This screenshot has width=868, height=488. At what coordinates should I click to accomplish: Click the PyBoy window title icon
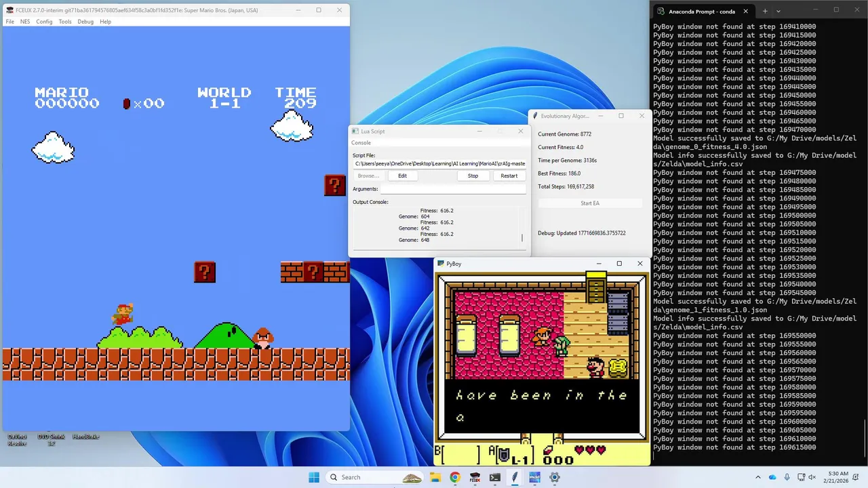(440, 264)
